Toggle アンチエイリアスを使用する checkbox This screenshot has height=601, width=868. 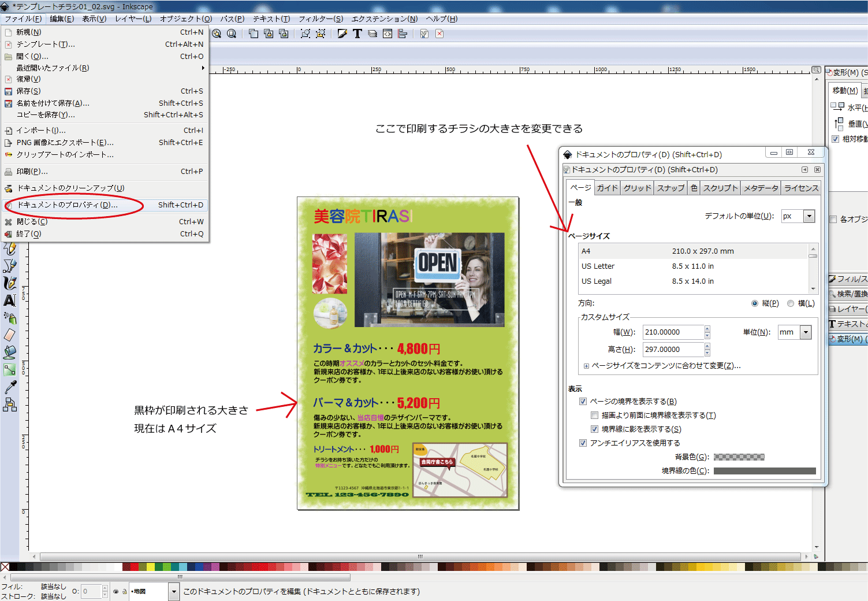pyautogui.click(x=583, y=443)
